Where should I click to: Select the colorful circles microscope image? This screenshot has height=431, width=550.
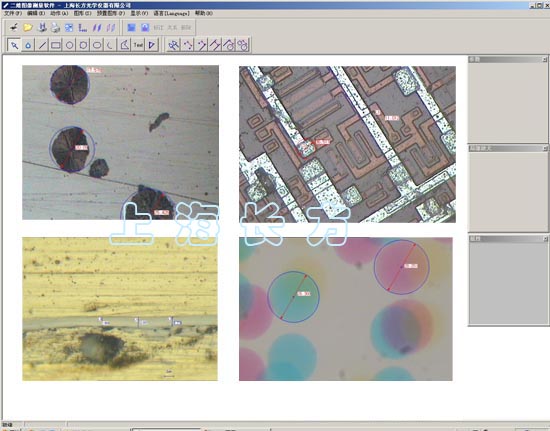(x=346, y=309)
